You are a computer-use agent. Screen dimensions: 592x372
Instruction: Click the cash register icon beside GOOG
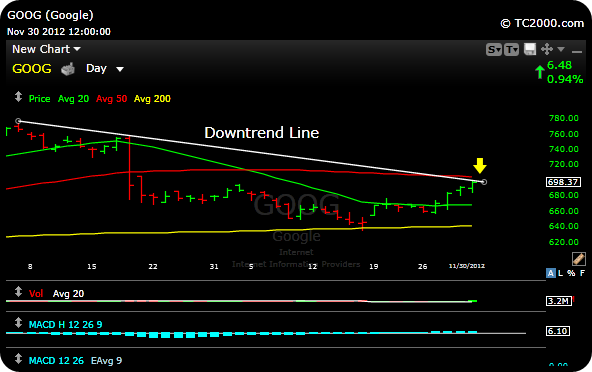(x=68, y=69)
